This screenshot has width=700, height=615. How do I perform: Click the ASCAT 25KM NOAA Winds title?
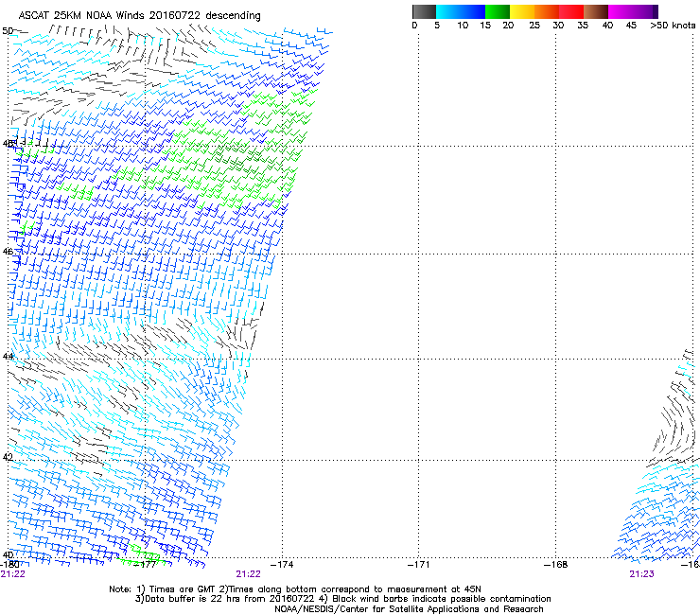pos(139,15)
